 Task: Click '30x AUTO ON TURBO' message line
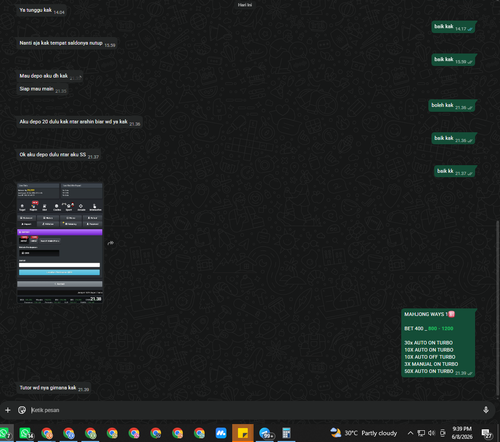(428, 343)
